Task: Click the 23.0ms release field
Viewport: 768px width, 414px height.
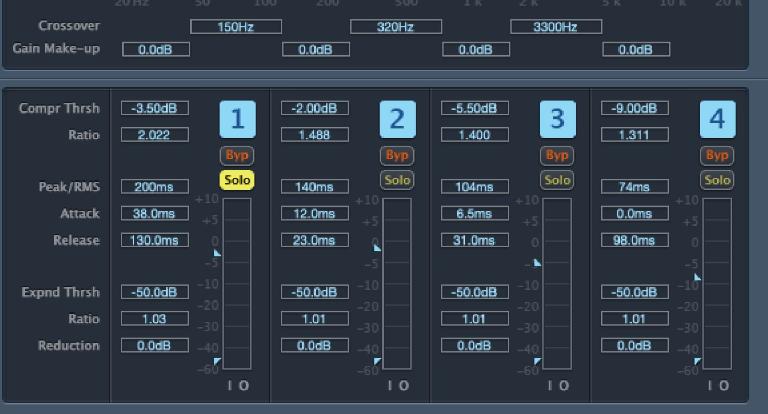Action: 315,240
